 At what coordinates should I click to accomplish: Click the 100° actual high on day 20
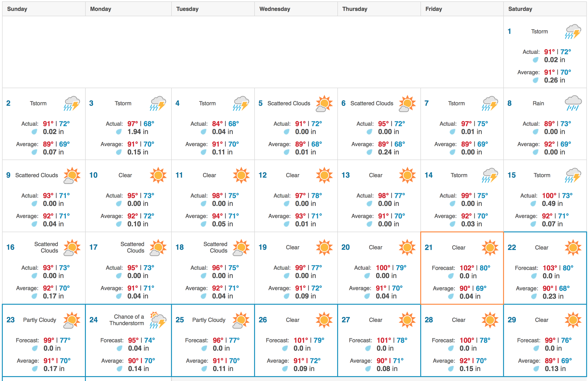[x=383, y=268]
